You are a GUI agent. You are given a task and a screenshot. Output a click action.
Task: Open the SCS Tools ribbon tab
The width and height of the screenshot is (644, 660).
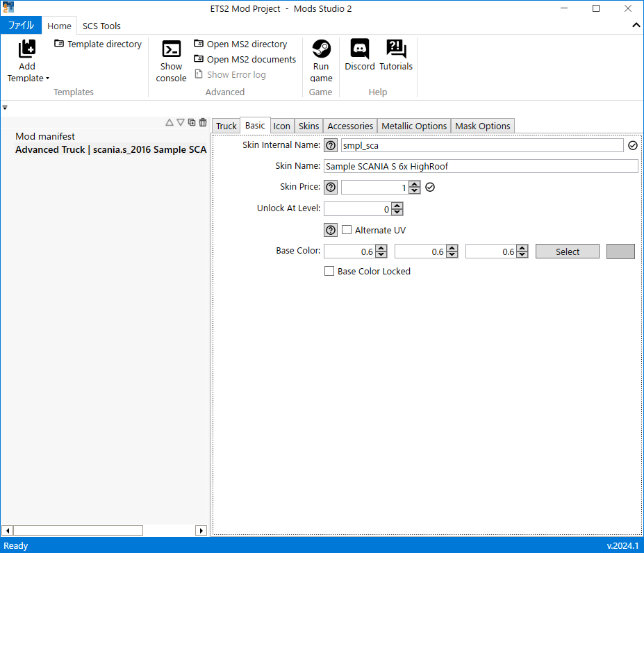click(x=101, y=26)
